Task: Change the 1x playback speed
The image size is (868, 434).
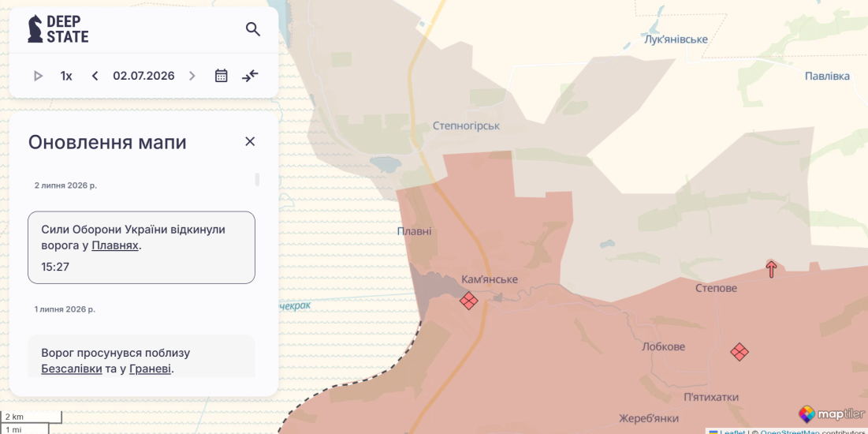Action: click(x=66, y=76)
